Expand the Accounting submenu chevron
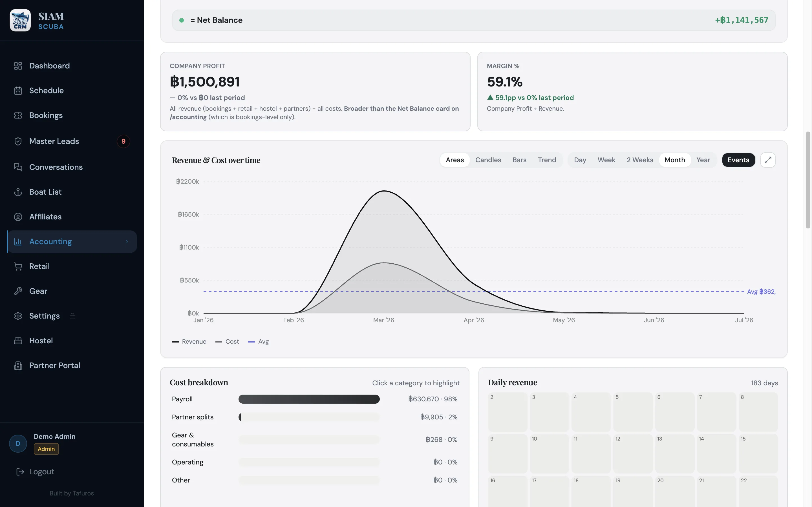This screenshot has height=507, width=812. (x=127, y=241)
